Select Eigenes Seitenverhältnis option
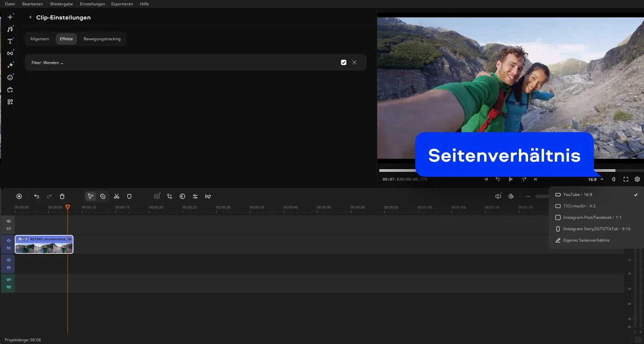 tap(586, 240)
